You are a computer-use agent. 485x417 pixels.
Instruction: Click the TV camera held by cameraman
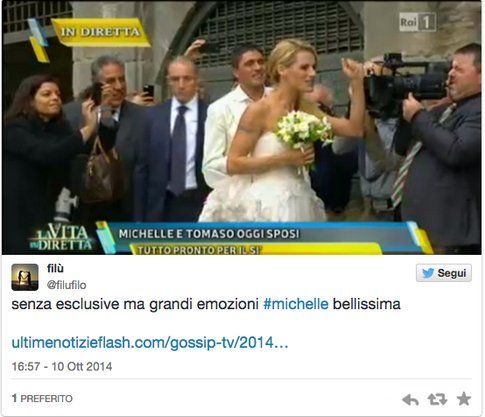403,85
